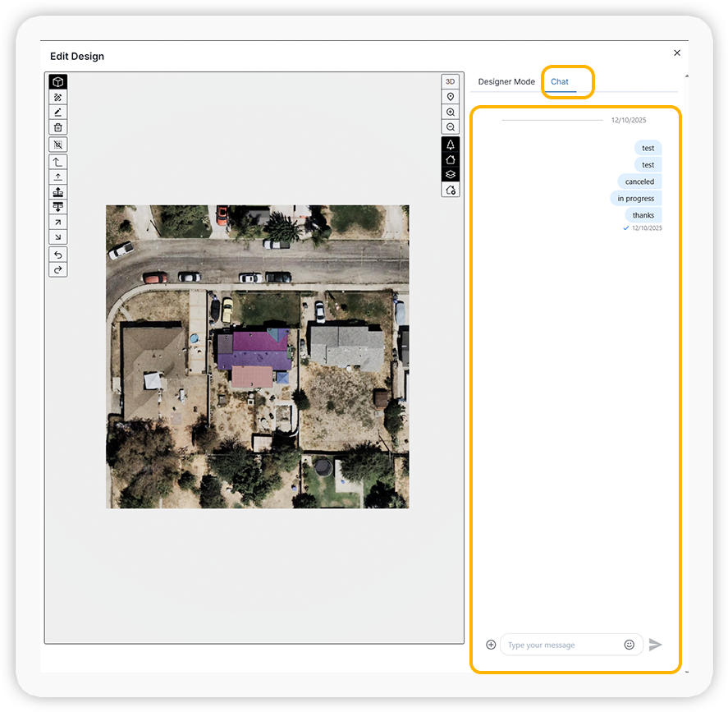Viewport: 728px width, 712px height.
Task: Select the pencil edit tool
Action: pos(57,112)
